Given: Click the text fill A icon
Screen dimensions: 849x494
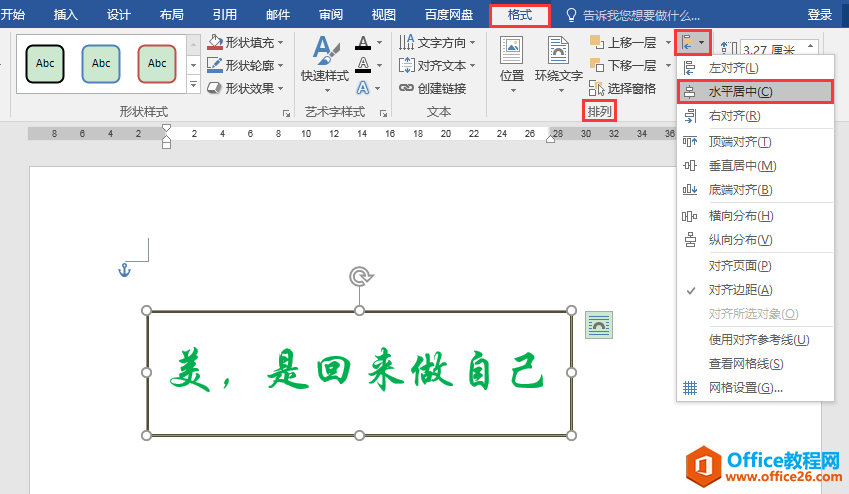Looking at the screenshot, I should tap(363, 42).
